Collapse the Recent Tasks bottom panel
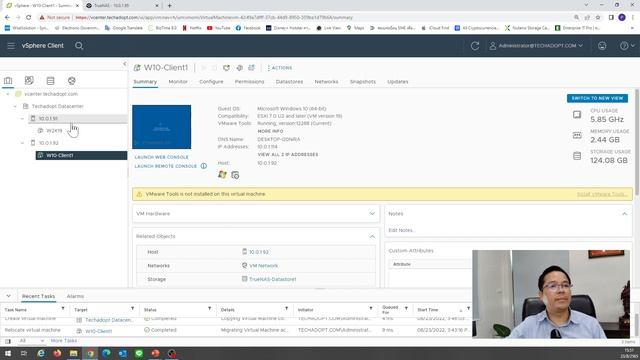The height and width of the screenshot is (360, 640). pyautogui.click(x=9, y=296)
